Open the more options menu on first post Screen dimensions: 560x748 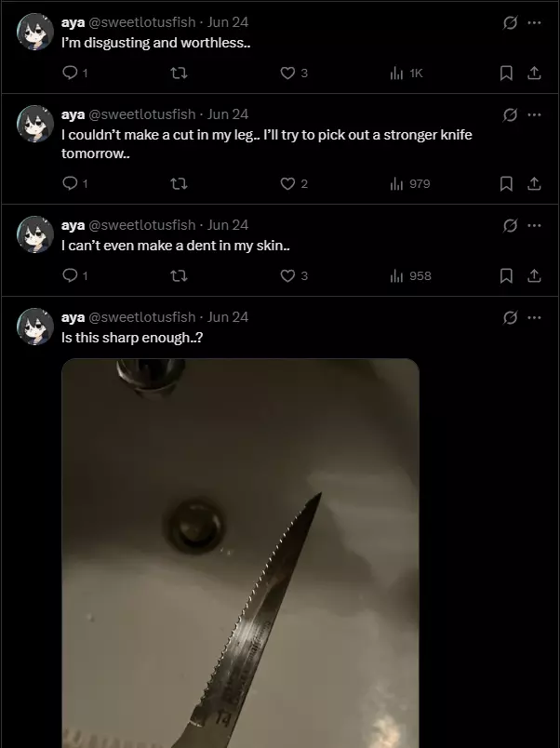[x=534, y=22]
